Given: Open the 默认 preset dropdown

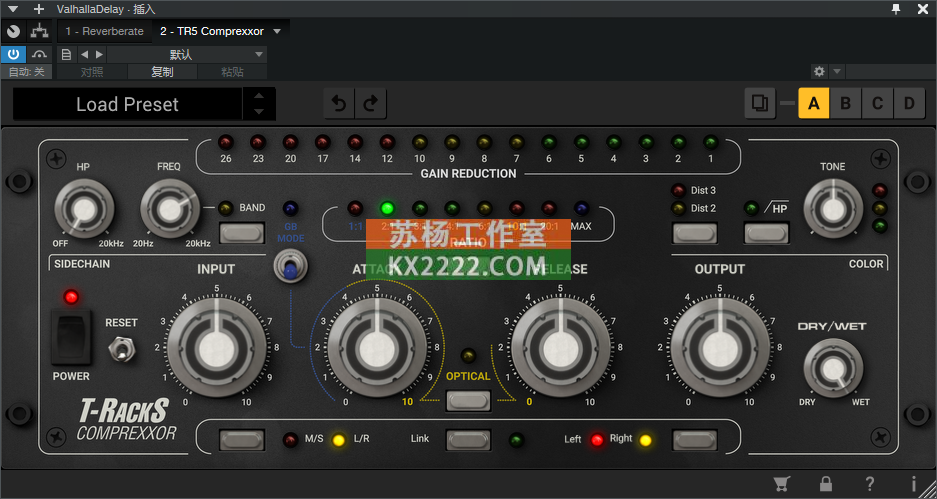Looking at the screenshot, I should pyautogui.click(x=186, y=54).
